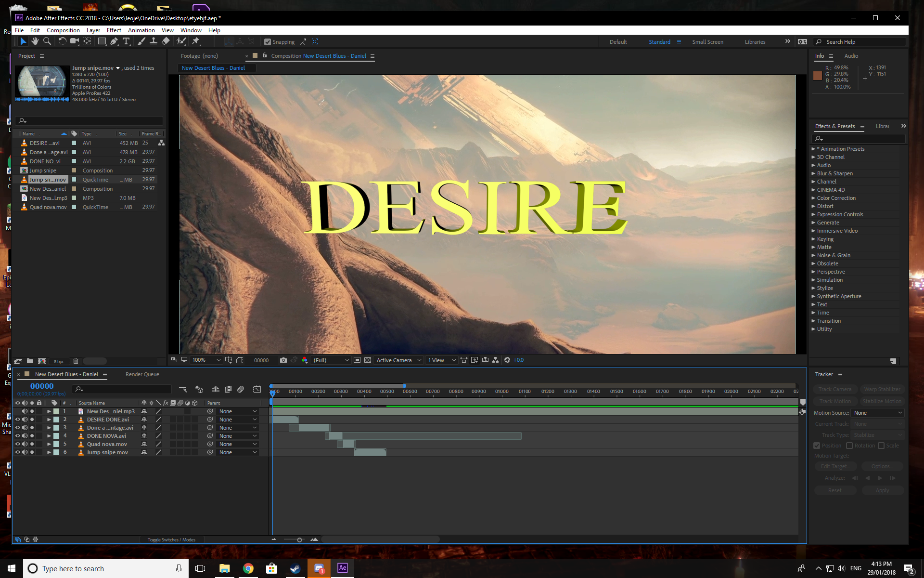Screen dimensions: 924x578
Task: Reset exposure in the viewer
Action: [507, 360]
